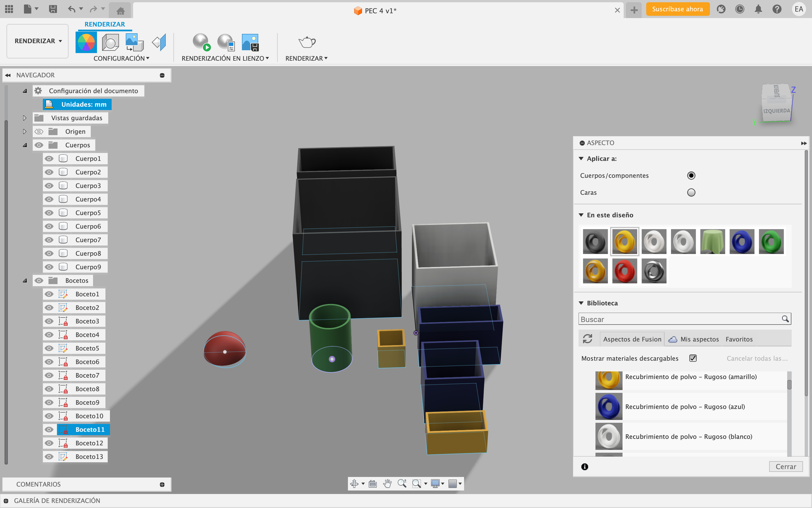Open the job status clock icon
Viewport: 812px width, 508px height.
tap(740, 9)
